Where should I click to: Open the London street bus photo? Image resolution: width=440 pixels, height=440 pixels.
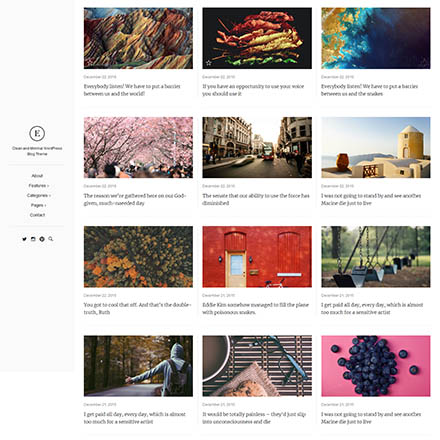coord(257,147)
